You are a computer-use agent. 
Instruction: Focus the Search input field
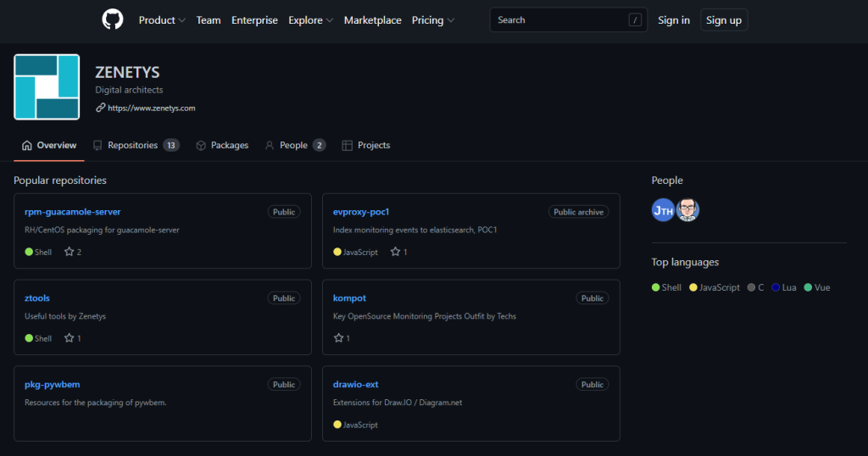(x=559, y=20)
